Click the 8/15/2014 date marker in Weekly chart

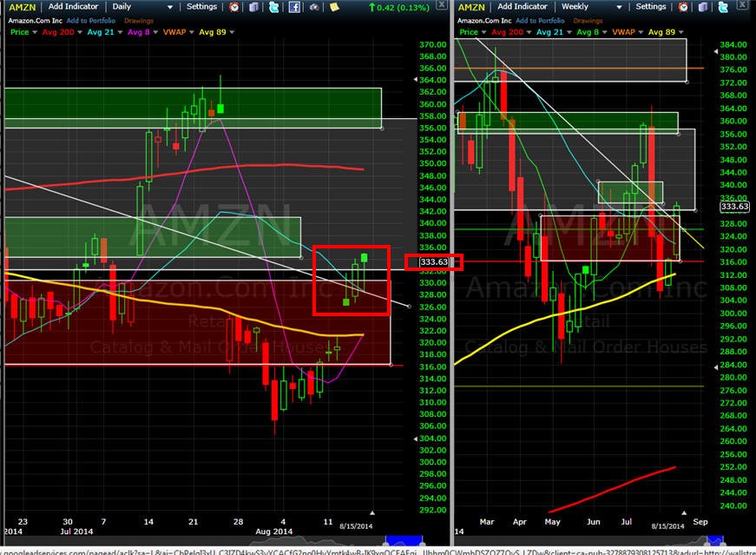point(667,526)
